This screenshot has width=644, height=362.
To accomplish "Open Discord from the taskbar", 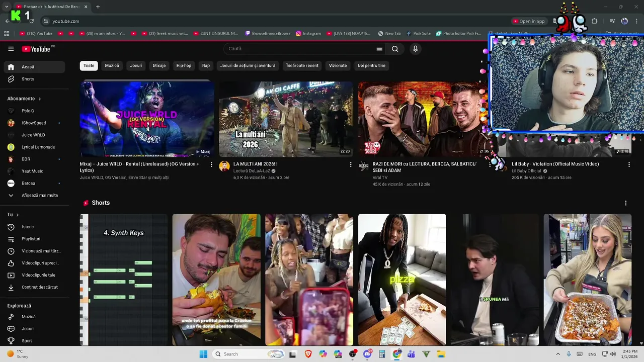I will [367, 354].
